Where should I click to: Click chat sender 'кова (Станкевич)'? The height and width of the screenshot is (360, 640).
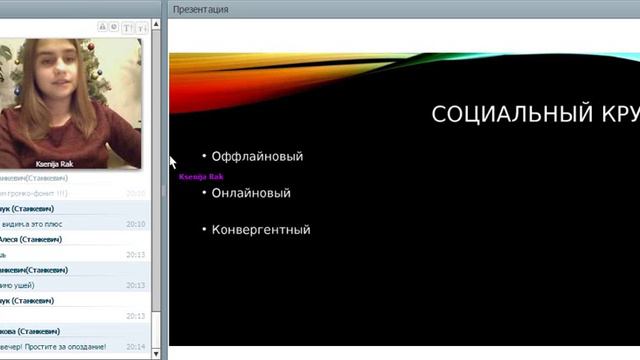click(x=30, y=331)
